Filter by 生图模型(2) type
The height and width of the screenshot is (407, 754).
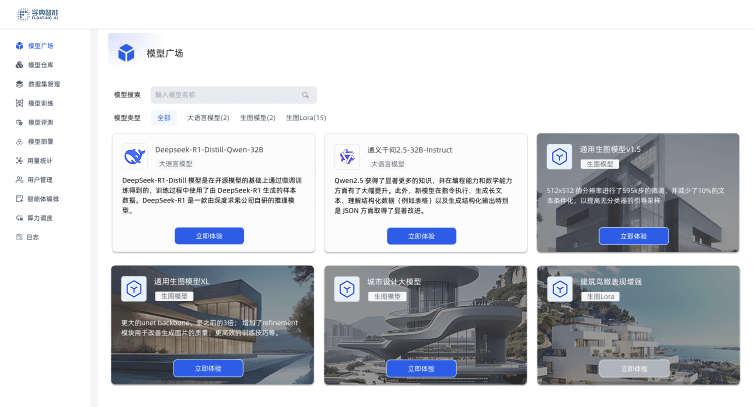click(x=257, y=118)
